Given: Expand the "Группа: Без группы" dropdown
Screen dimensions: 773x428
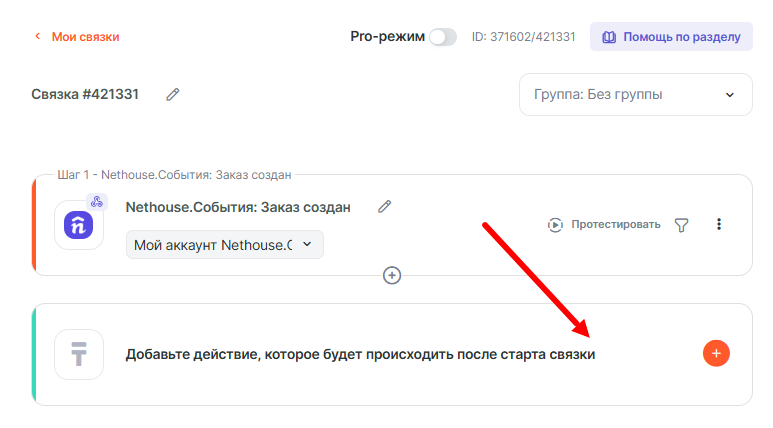Looking at the screenshot, I should (x=635, y=95).
